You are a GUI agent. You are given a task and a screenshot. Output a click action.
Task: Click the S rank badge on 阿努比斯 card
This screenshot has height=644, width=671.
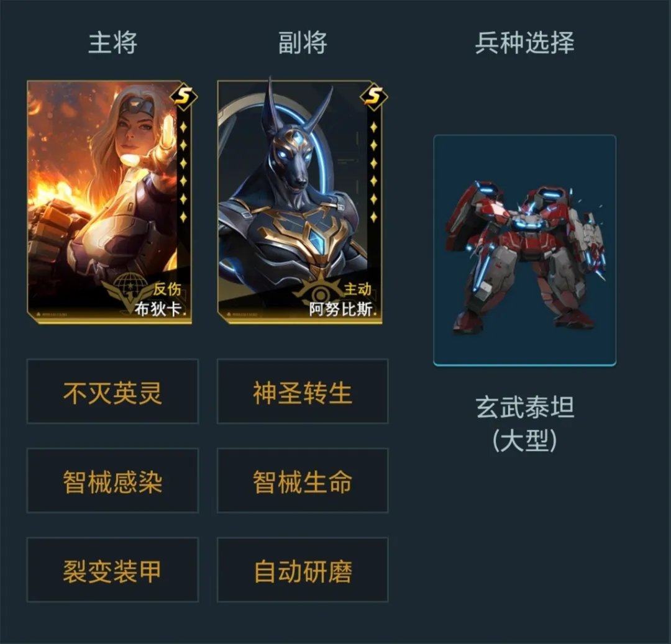click(374, 97)
